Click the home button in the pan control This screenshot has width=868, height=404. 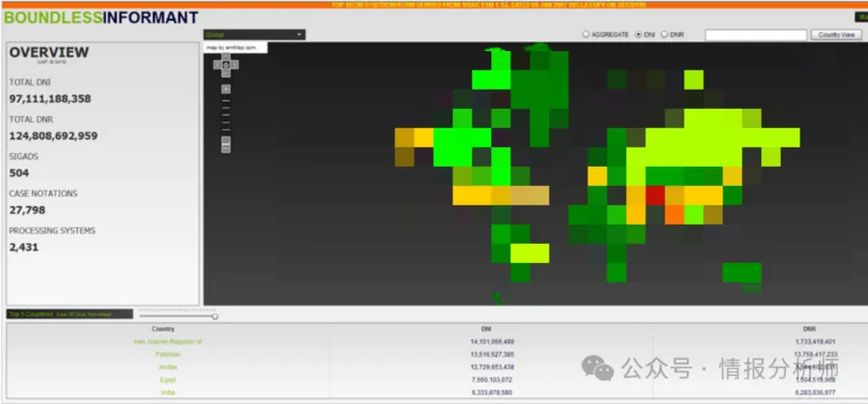(226, 65)
